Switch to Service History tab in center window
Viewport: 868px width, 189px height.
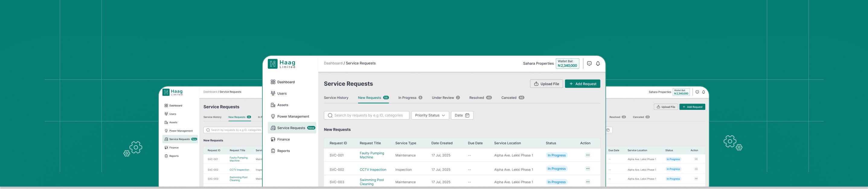[336, 98]
